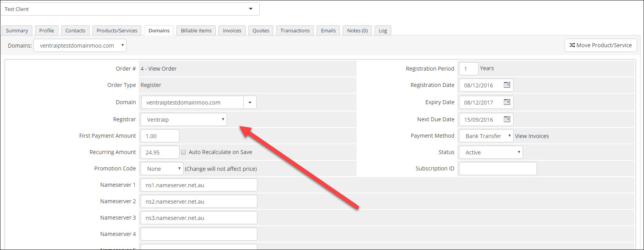Screen dimensions: 644x250
Task: Open the Products/Services tab
Action: (117, 30)
